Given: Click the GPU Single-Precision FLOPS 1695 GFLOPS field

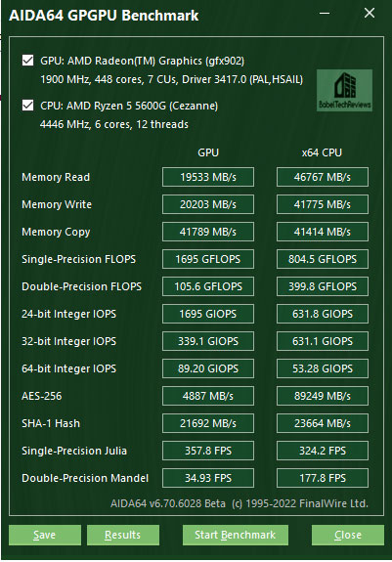Looking at the screenshot, I should pos(208,259).
